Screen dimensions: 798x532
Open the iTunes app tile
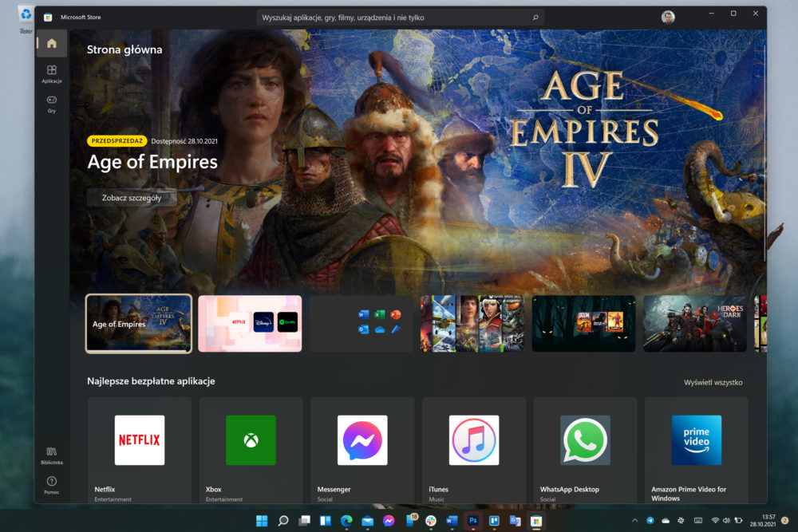(474, 450)
